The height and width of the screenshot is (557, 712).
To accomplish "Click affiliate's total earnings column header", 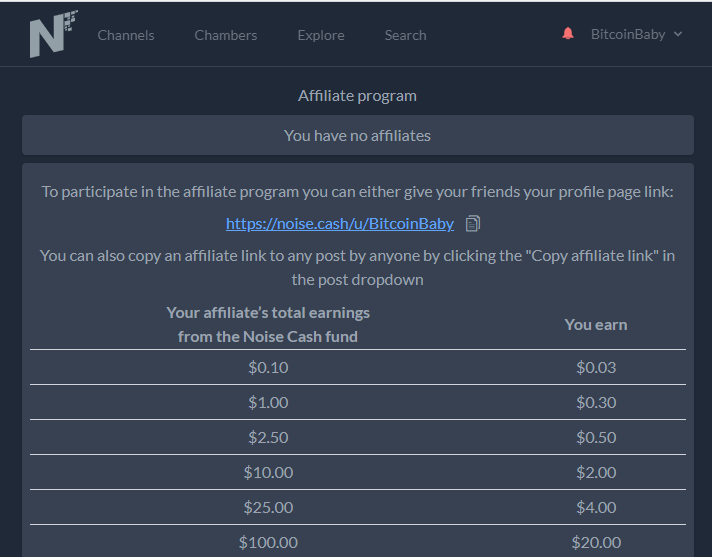I will [x=268, y=325].
